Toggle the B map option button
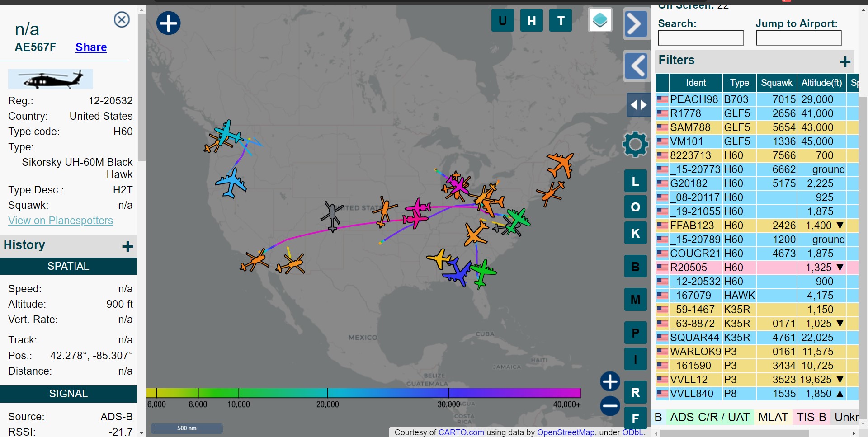Screen dimensions: 868x437 [635, 267]
